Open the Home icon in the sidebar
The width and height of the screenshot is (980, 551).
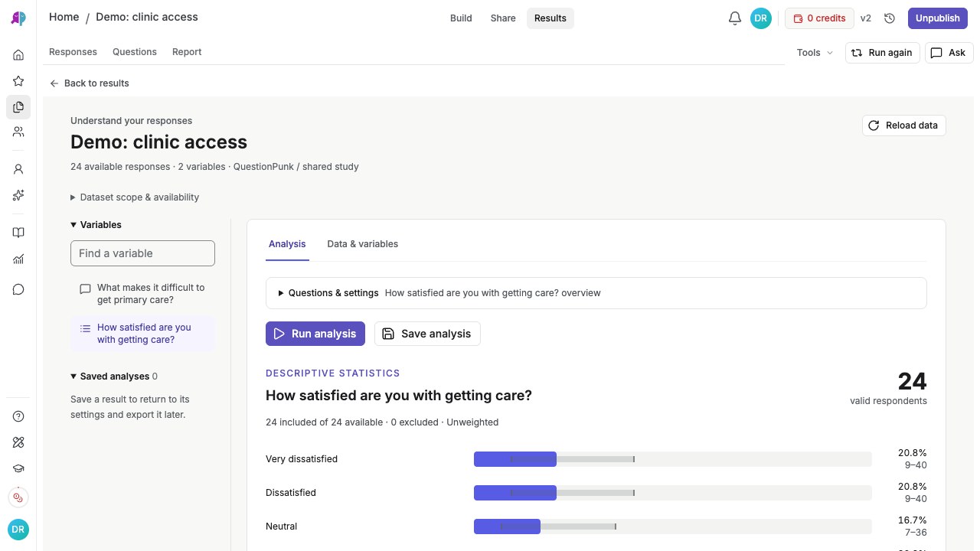pos(18,55)
